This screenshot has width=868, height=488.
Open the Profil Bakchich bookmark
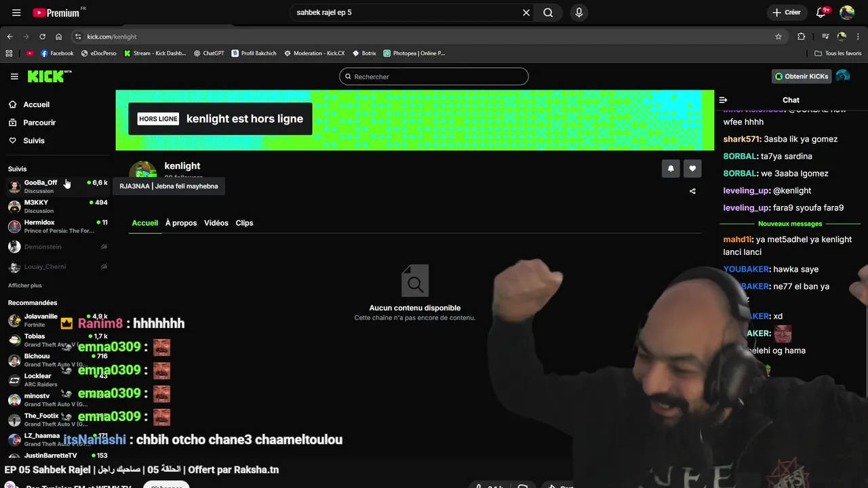click(254, 53)
